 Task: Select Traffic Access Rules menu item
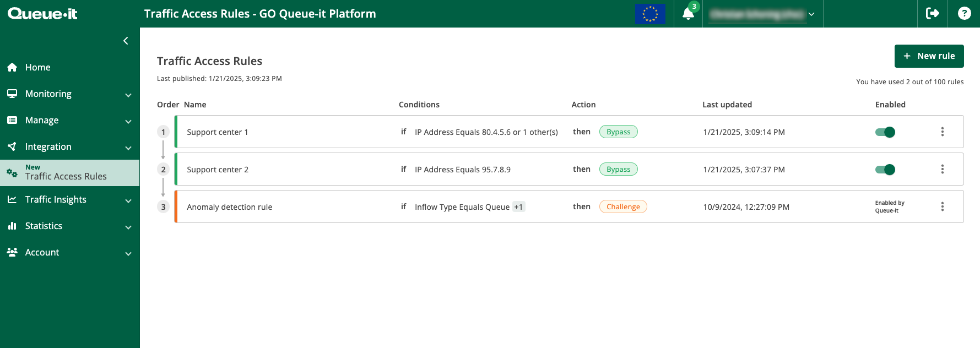coord(69,173)
